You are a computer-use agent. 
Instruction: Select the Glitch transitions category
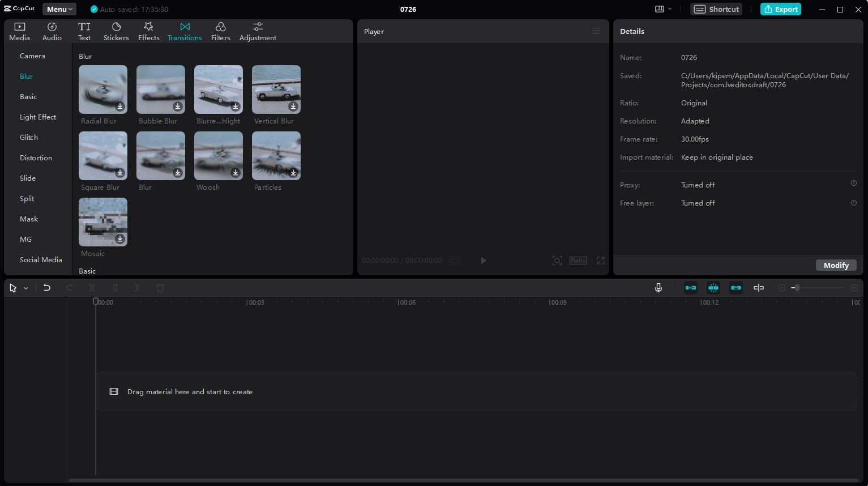(29, 138)
